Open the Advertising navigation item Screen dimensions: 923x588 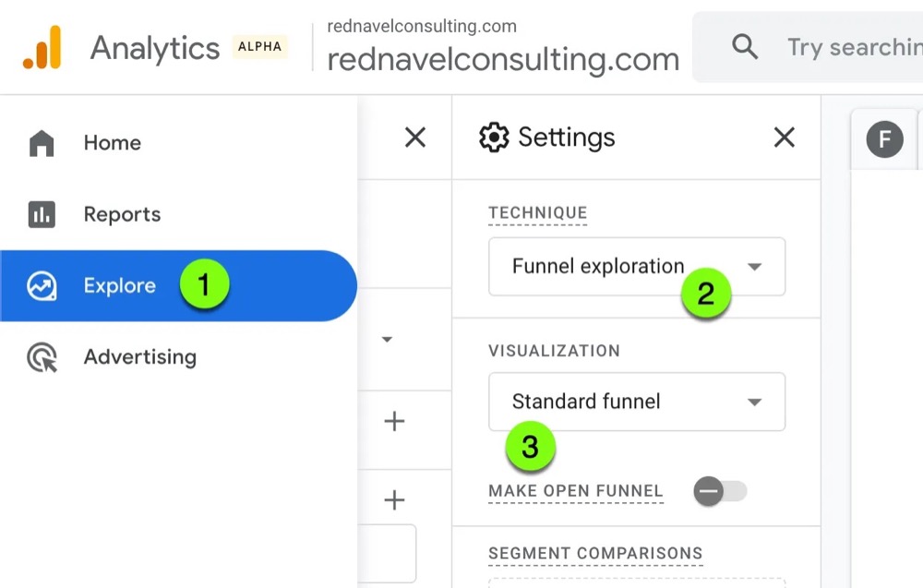(x=176, y=357)
